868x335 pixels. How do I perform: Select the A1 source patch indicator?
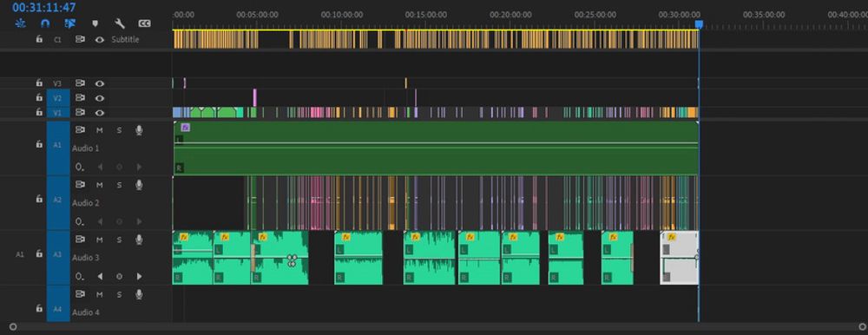(x=20, y=254)
